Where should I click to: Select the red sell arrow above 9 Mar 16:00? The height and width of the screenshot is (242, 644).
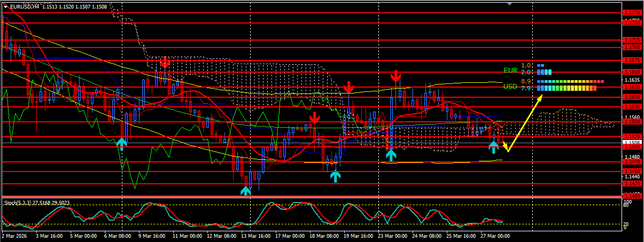click(165, 62)
